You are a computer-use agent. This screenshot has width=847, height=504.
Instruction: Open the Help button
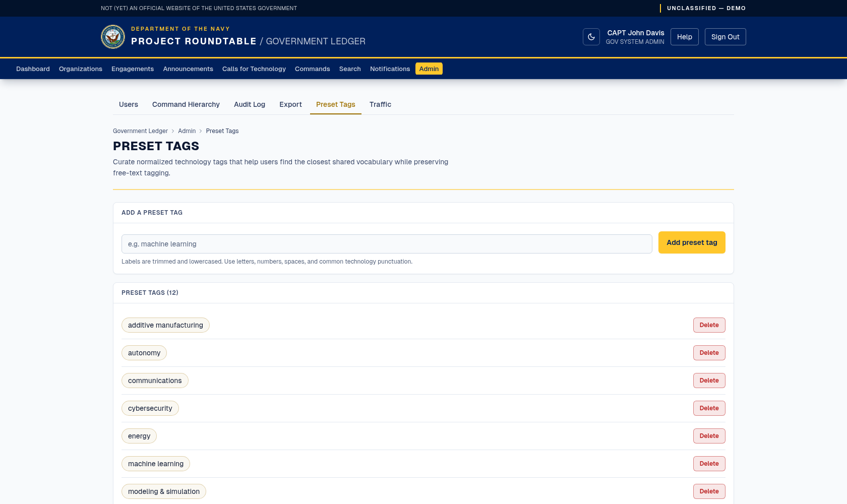coord(685,37)
